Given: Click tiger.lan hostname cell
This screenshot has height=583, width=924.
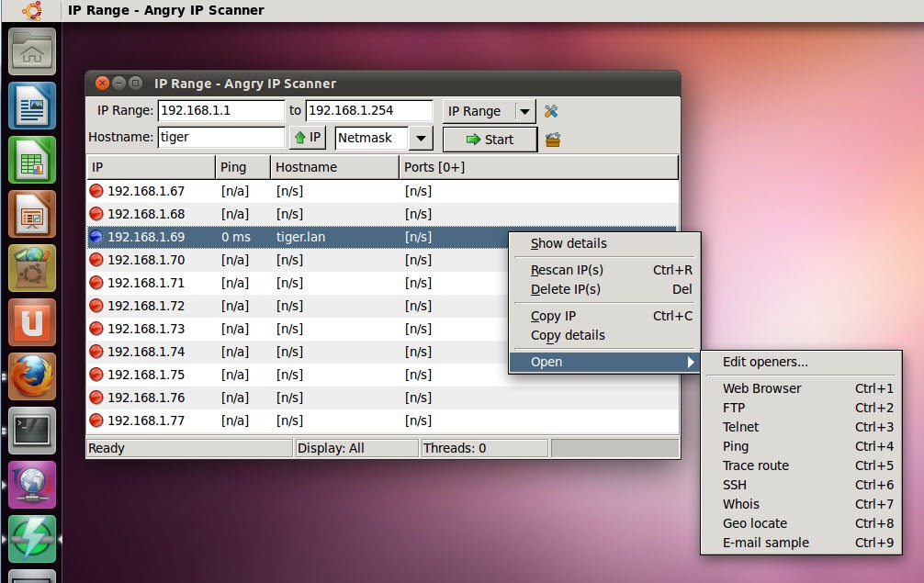Looking at the screenshot, I should tap(300, 237).
